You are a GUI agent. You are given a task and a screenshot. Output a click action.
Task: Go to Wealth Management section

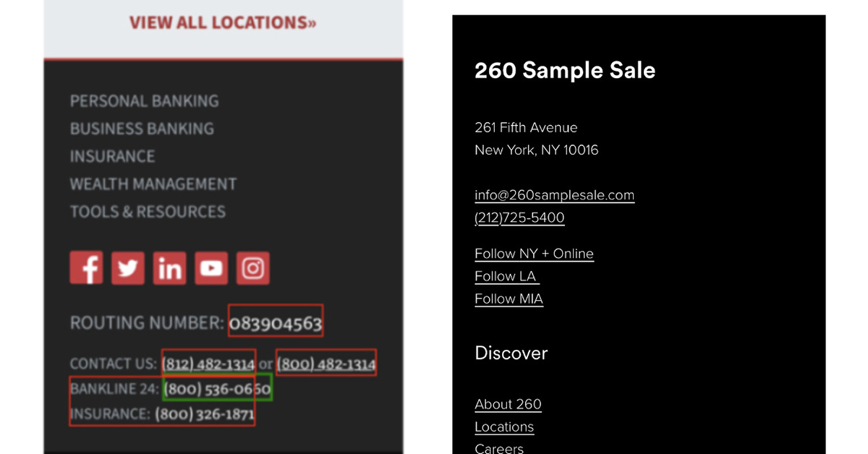tap(153, 184)
